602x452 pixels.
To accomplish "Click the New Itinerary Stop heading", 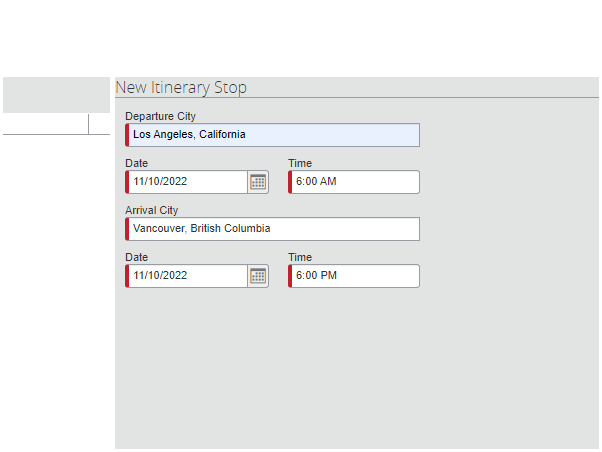I will click(181, 88).
